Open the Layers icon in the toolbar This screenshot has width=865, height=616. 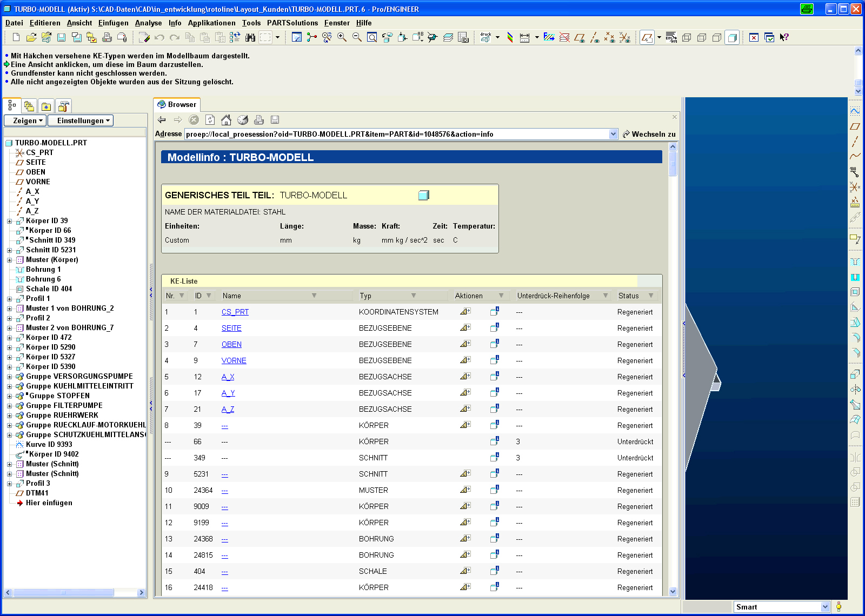(448, 37)
